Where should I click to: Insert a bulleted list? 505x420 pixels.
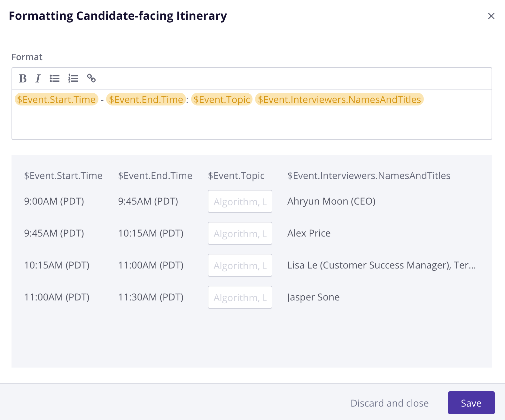(x=55, y=78)
